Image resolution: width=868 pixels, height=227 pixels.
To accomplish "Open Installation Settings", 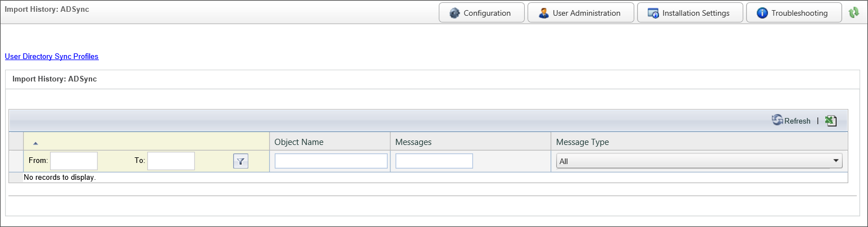I will [689, 13].
